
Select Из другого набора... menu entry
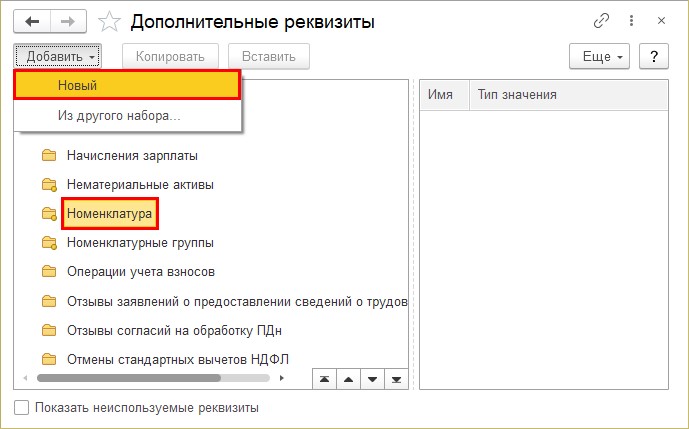118,116
